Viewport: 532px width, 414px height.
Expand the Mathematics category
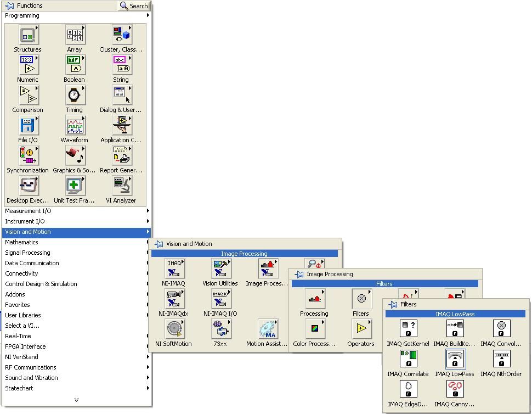[76, 242]
